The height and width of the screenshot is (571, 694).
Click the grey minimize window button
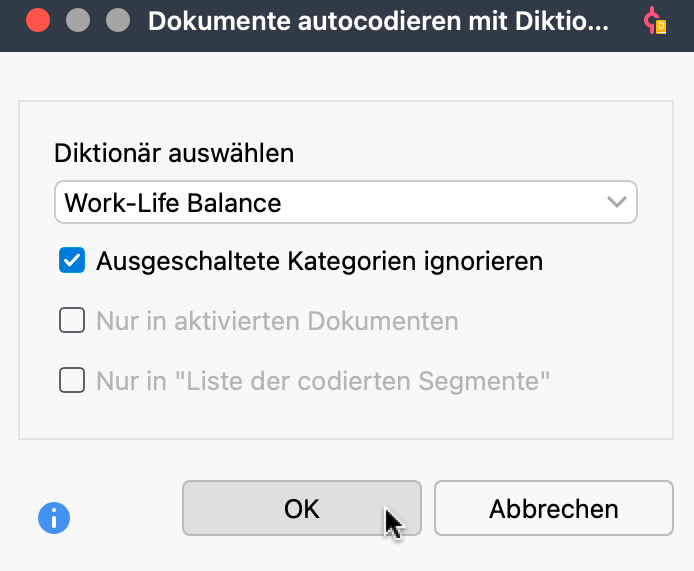click(78, 21)
